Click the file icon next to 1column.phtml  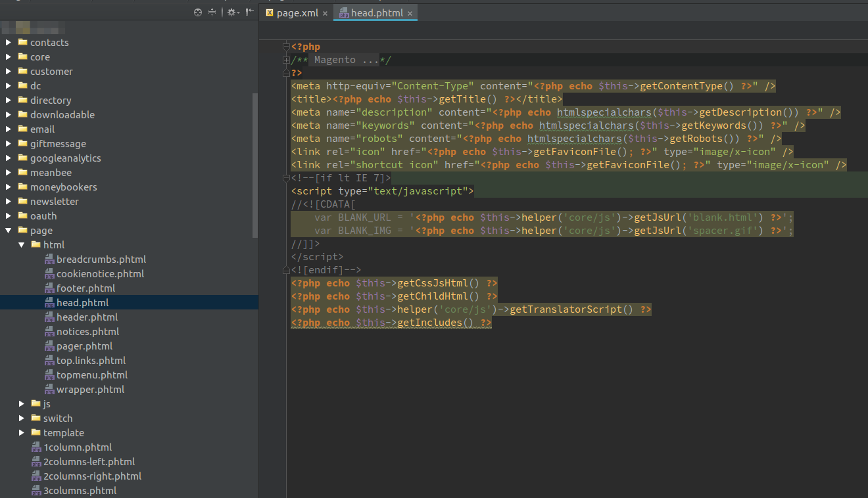click(37, 447)
